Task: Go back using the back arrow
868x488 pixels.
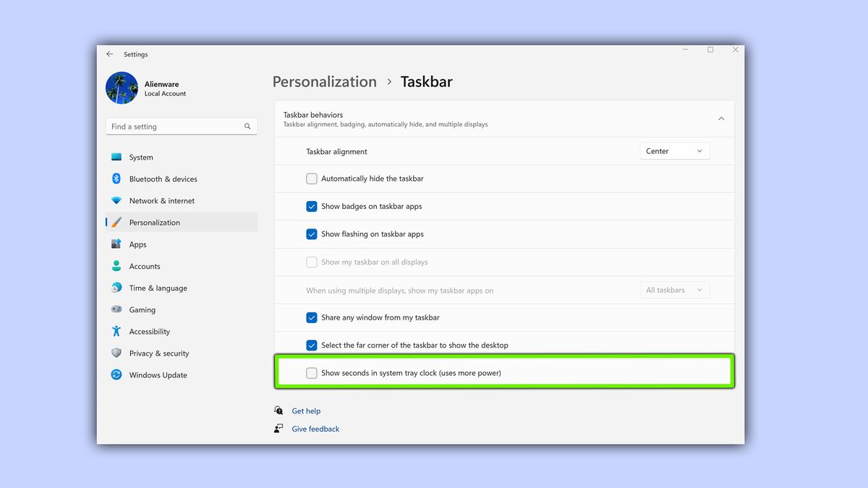Action: point(110,54)
